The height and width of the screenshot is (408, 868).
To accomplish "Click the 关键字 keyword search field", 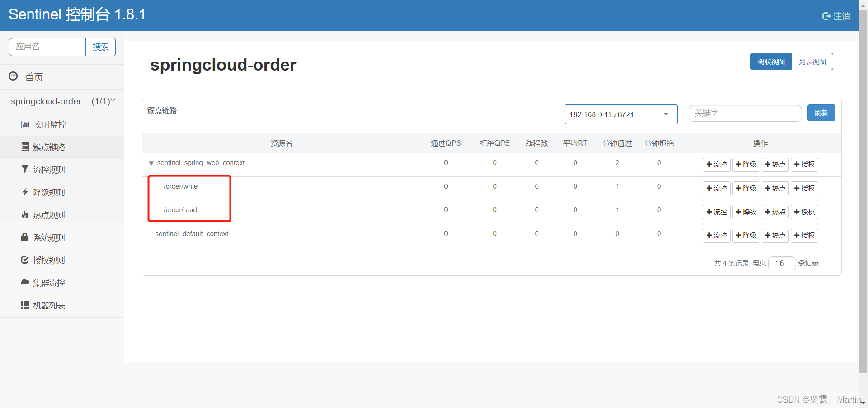I will coord(745,113).
